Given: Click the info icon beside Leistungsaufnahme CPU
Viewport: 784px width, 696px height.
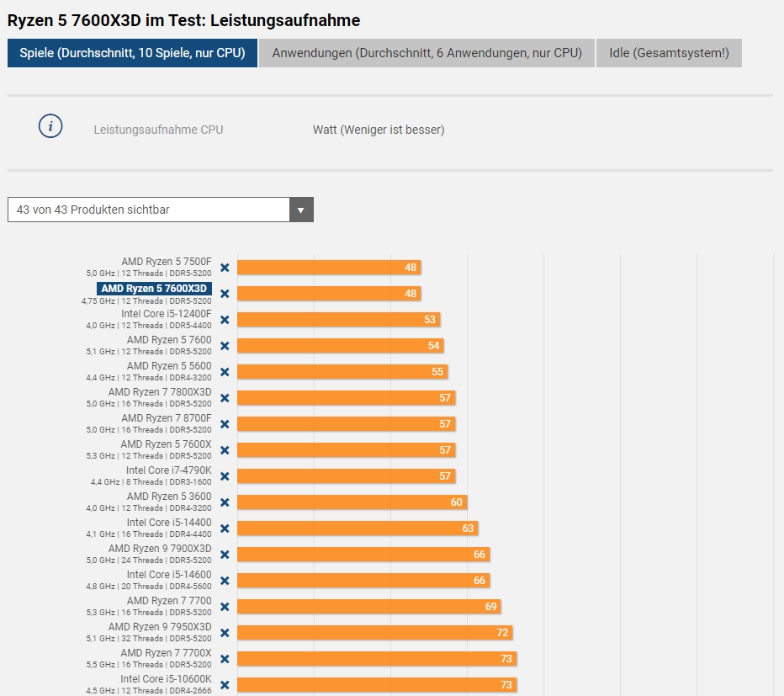Looking at the screenshot, I should (50, 126).
